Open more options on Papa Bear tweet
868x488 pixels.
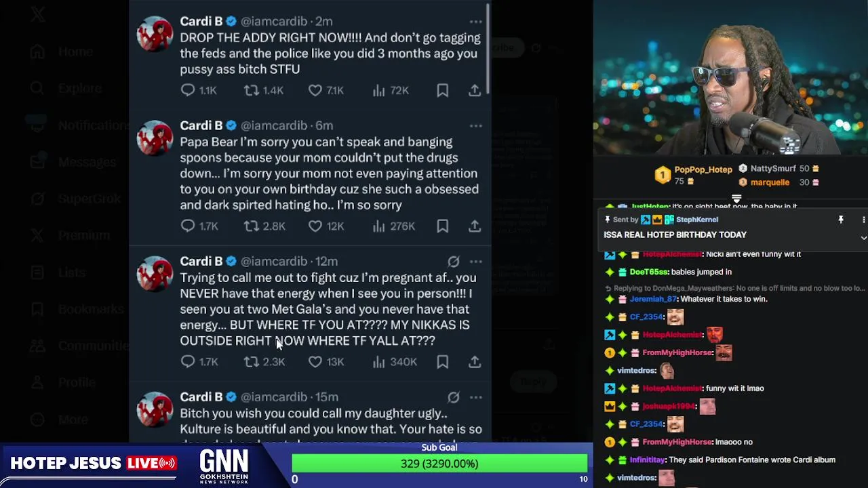click(475, 125)
